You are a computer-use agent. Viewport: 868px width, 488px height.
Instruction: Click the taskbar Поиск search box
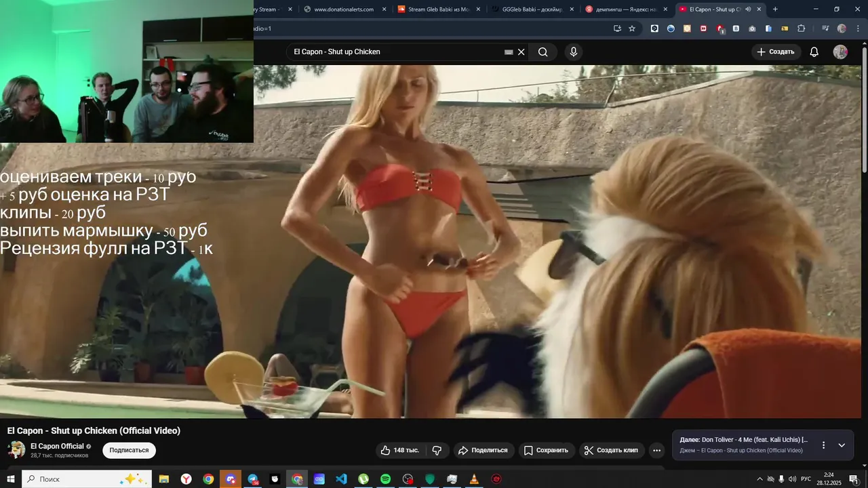click(x=87, y=479)
